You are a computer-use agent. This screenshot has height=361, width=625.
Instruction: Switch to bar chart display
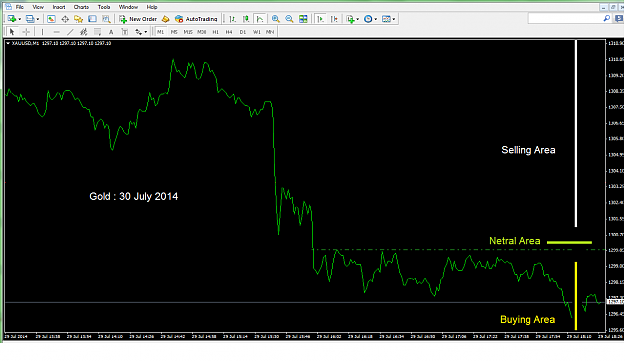(233, 19)
